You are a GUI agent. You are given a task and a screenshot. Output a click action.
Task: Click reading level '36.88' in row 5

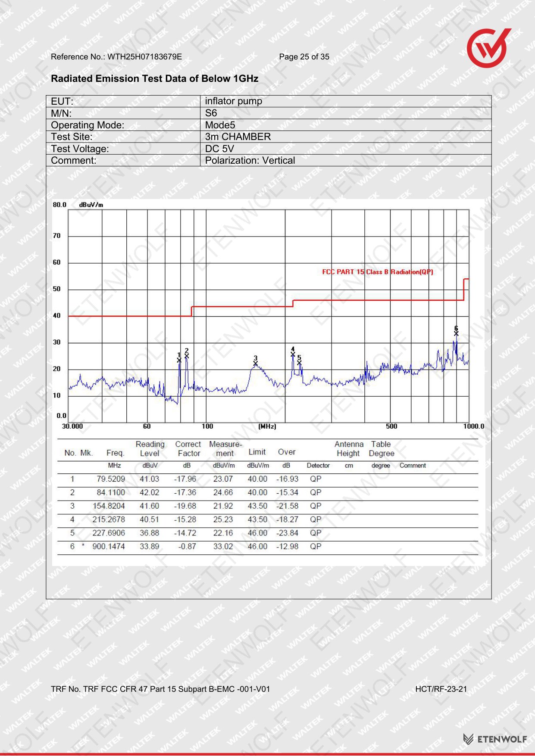click(x=150, y=533)
